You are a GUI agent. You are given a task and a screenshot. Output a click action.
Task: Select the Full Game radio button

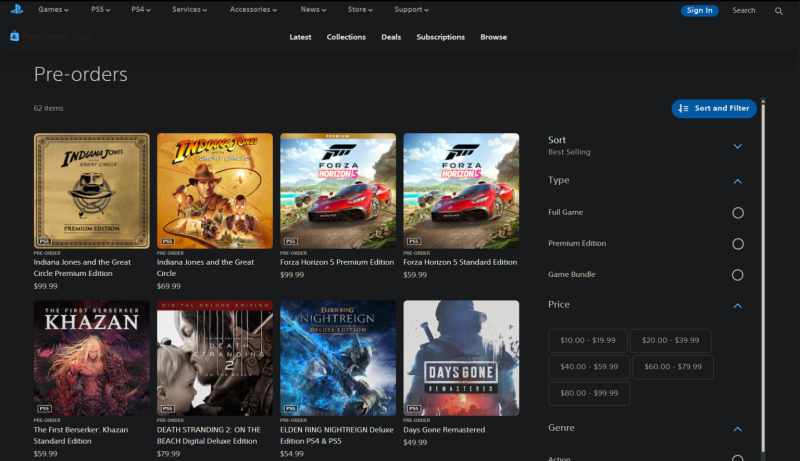[738, 213]
